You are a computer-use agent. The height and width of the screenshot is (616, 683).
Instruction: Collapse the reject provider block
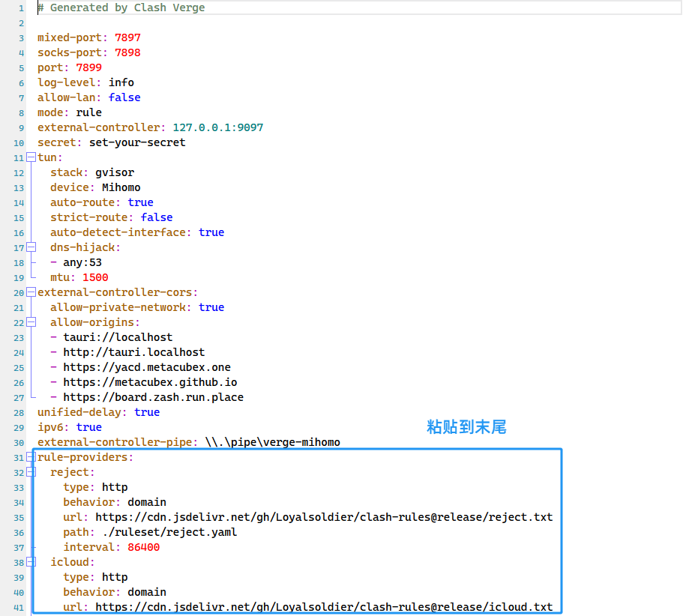pyautogui.click(x=31, y=472)
